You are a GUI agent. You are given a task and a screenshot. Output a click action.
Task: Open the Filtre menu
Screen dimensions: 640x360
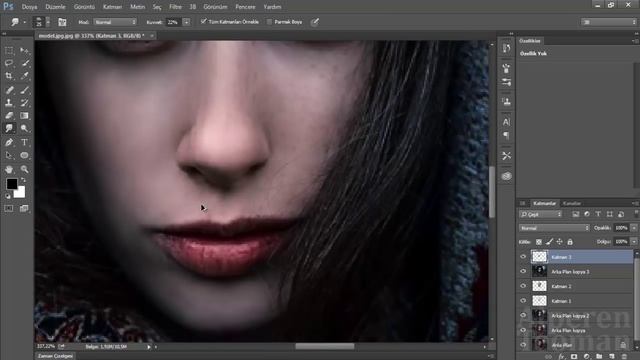coord(176,7)
